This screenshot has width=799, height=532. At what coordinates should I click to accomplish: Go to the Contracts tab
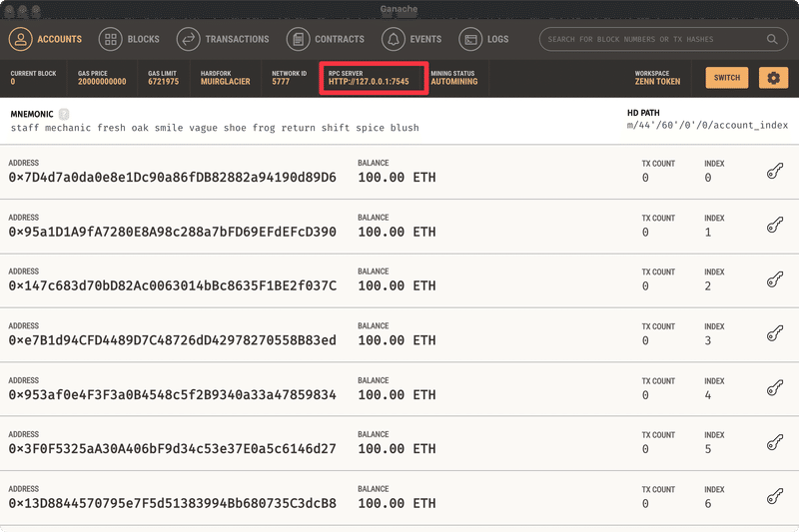coord(326,39)
